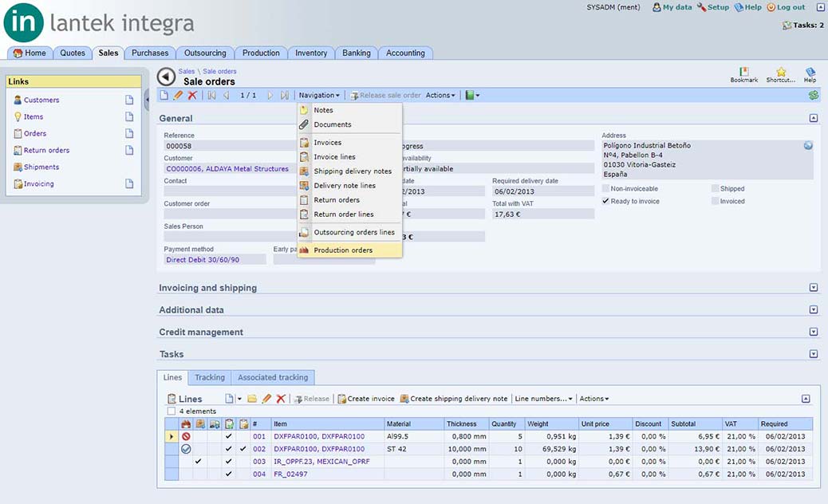Delete selected line with red X in Lines
The width and height of the screenshot is (828, 504).
coord(281,399)
